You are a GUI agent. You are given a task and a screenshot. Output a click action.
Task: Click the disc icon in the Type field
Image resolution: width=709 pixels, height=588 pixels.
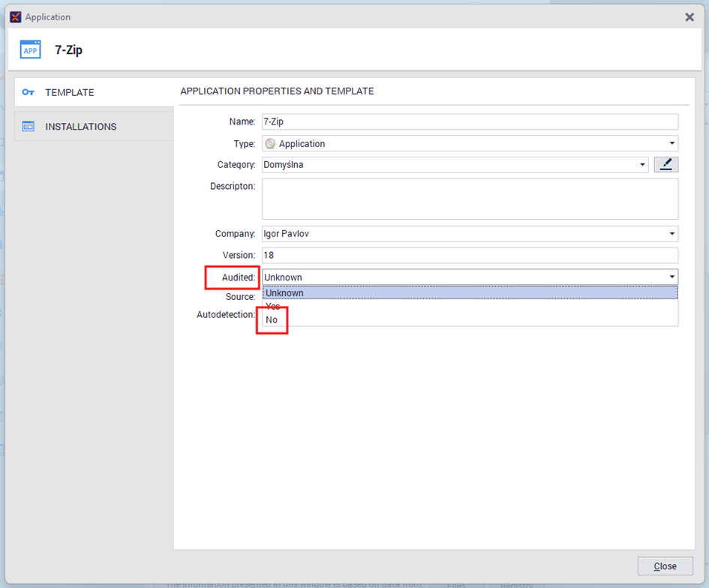(270, 144)
